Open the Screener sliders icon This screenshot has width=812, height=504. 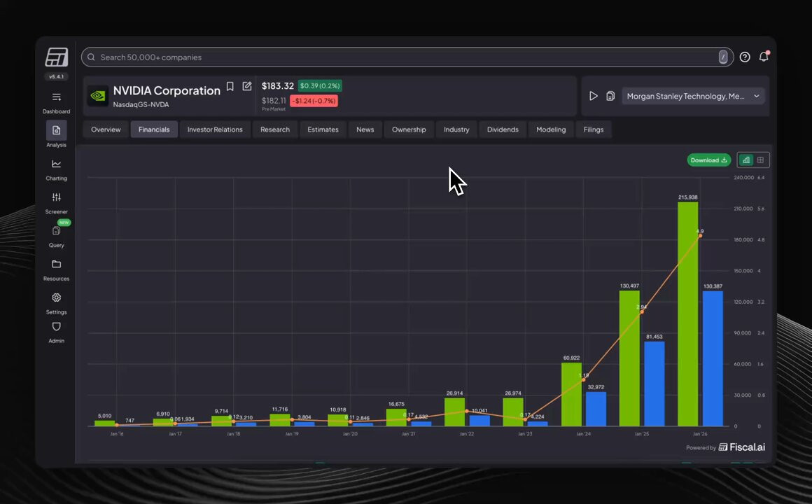coord(57,197)
